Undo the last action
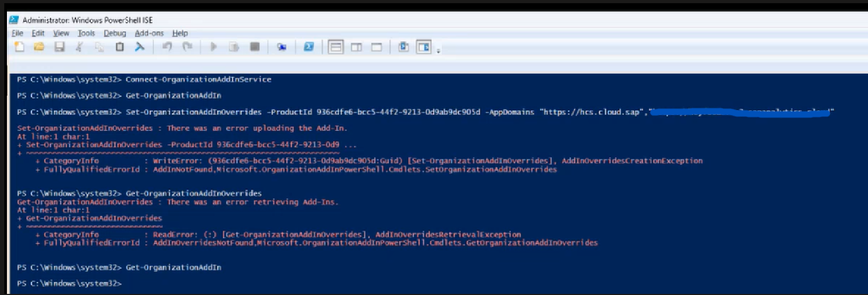This screenshot has height=295, width=868. tap(167, 47)
